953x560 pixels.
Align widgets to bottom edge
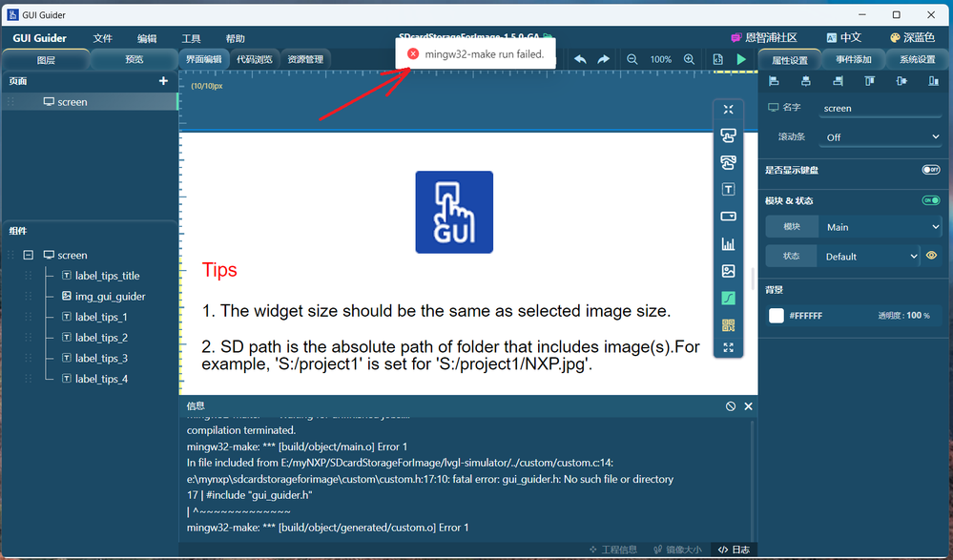934,81
